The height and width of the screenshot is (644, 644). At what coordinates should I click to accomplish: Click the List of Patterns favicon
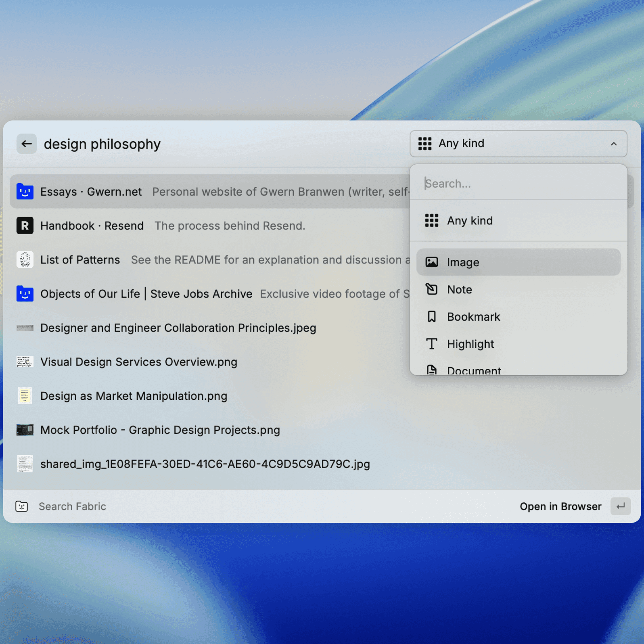[x=25, y=259]
